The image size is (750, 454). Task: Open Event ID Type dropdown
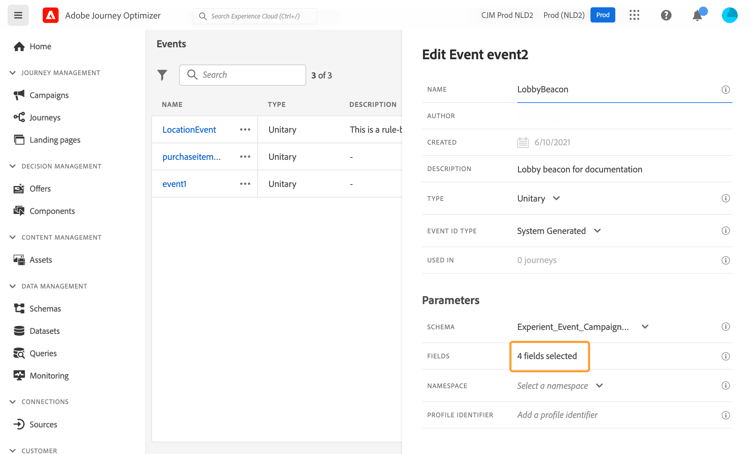(x=559, y=231)
